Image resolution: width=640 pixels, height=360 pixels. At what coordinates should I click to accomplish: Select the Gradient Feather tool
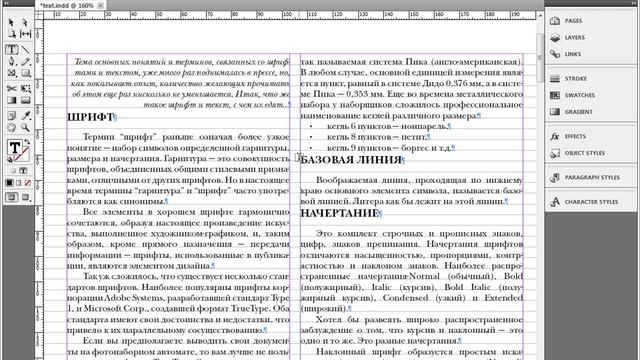pos(25,100)
